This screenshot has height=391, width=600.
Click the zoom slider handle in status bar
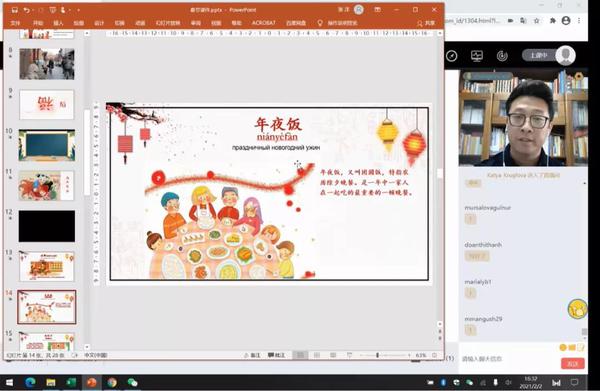[377, 355]
